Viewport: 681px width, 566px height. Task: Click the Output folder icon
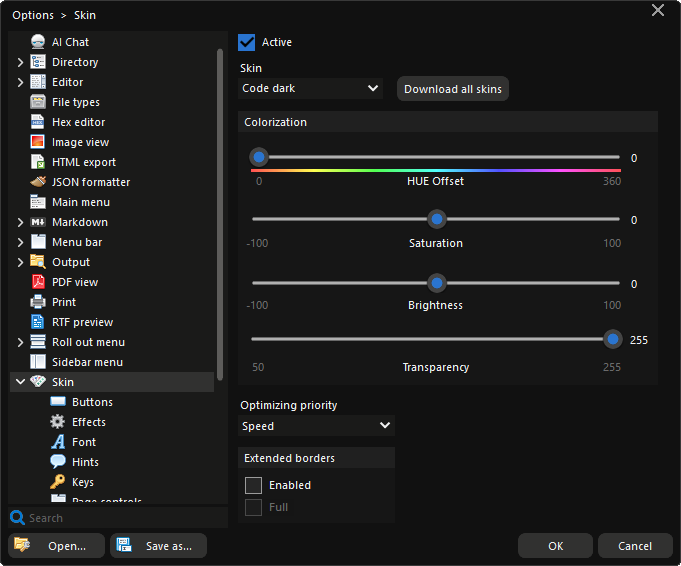point(38,262)
